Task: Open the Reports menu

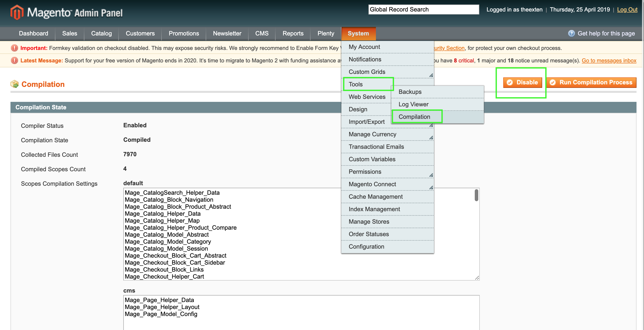Action: [293, 33]
